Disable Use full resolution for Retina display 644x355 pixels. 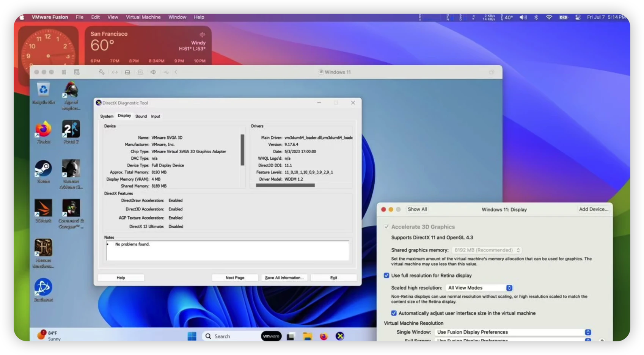[x=386, y=275]
